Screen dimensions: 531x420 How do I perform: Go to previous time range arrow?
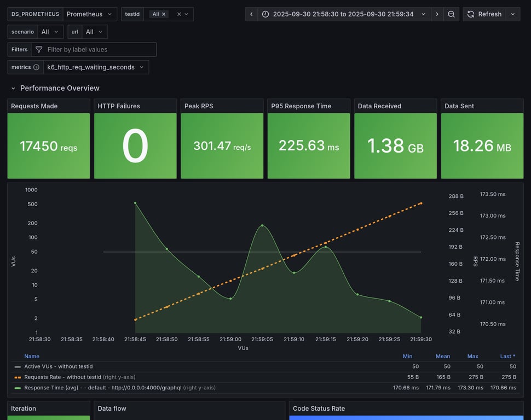pyautogui.click(x=251, y=14)
